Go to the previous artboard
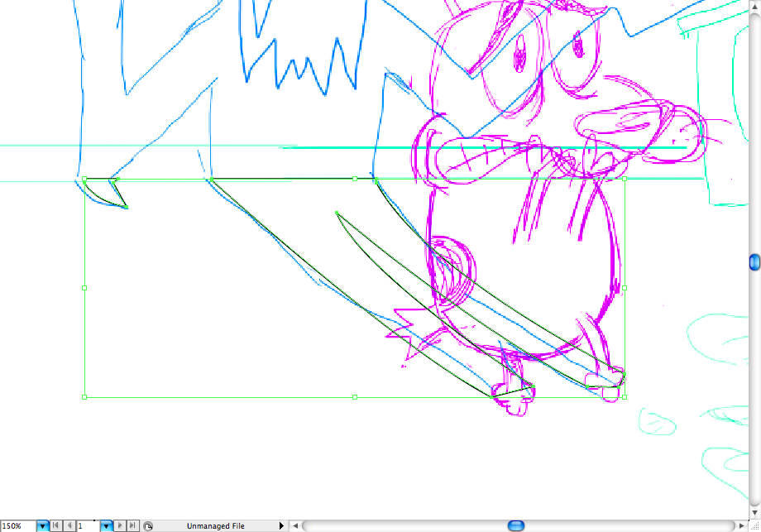 click(69, 525)
